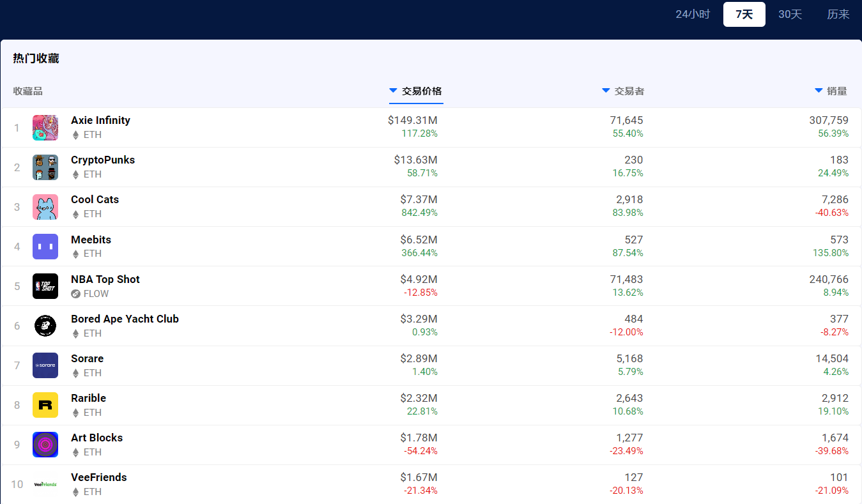Select the 842.49% change value

[420, 213]
